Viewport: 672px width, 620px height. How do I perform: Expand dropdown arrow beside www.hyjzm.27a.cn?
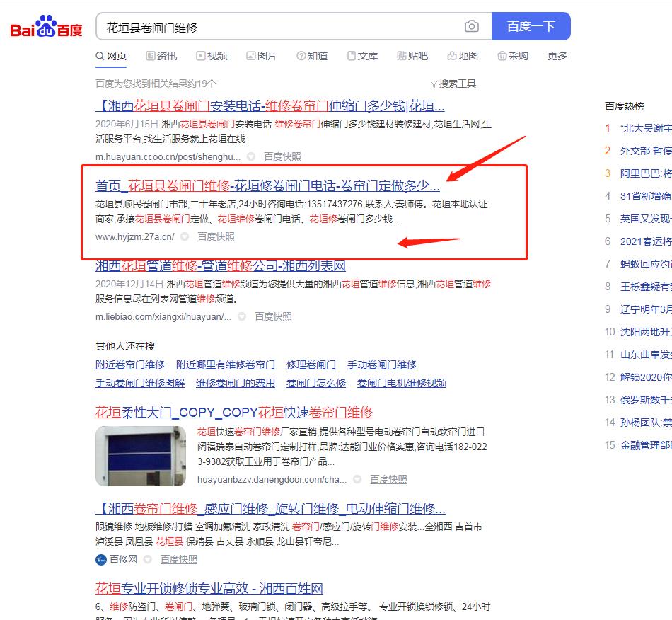click(x=185, y=237)
